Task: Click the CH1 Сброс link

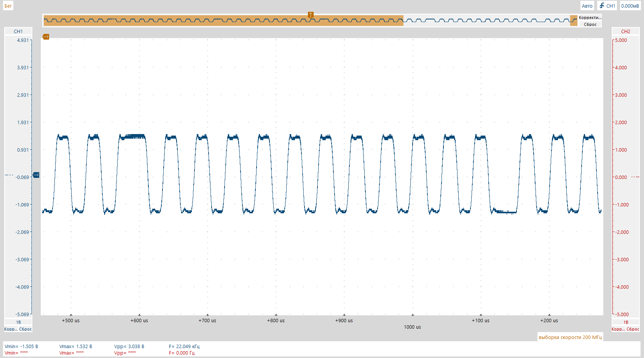Action: tap(26, 329)
